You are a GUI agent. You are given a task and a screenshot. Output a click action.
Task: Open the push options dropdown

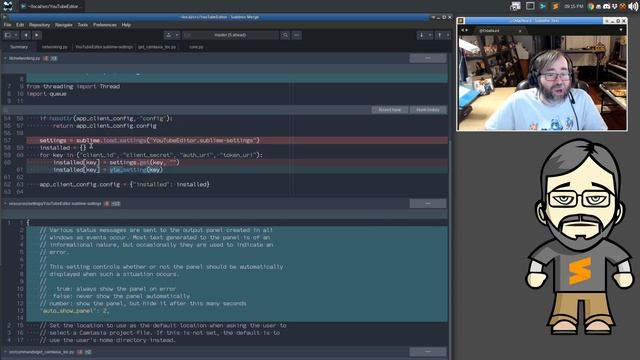pyautogui.click(x=448, y=36)
